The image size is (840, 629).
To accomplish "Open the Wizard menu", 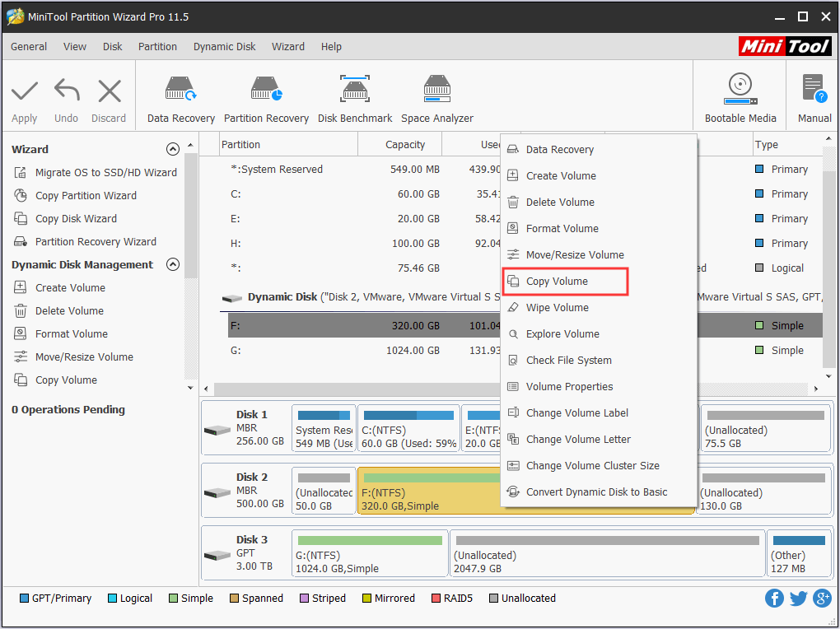I will 288,47.
